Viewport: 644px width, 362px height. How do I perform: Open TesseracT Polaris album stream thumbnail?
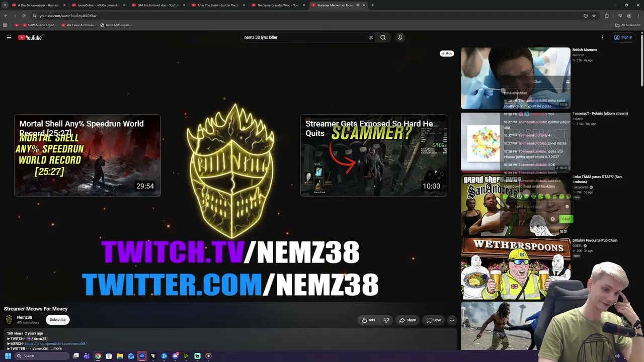[516, 142]
